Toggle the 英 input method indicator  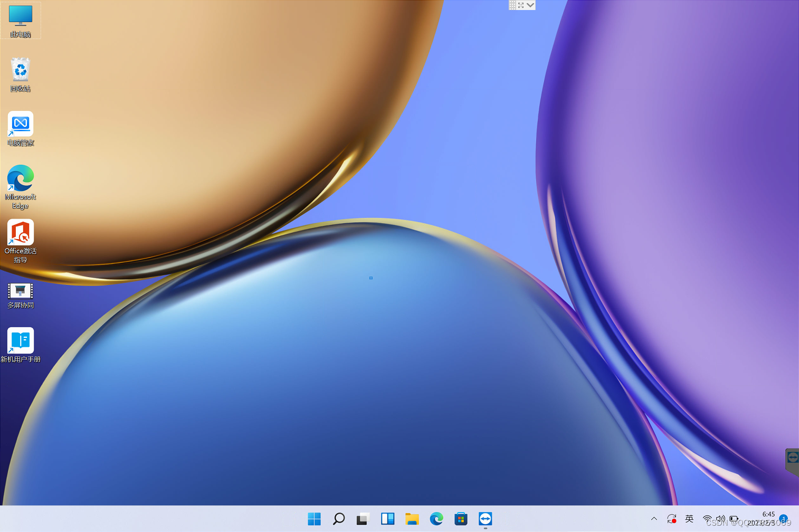point(689,519)
